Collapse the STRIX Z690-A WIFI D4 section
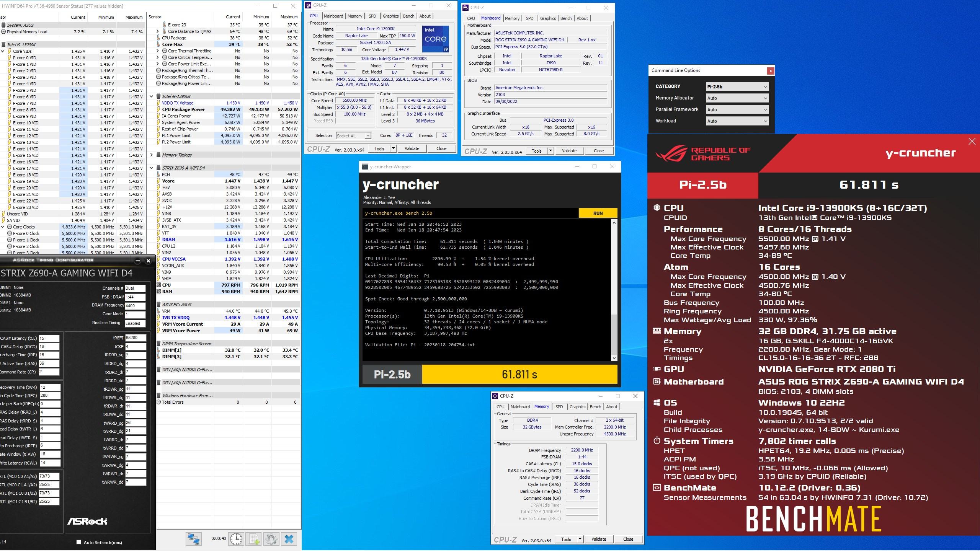Screen dimensions: 980x551 point(152,168)
